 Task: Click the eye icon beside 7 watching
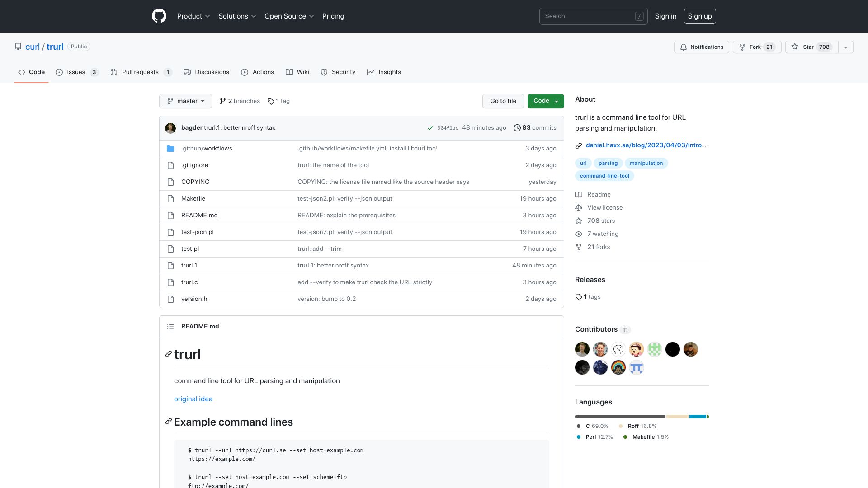(579, 234)
